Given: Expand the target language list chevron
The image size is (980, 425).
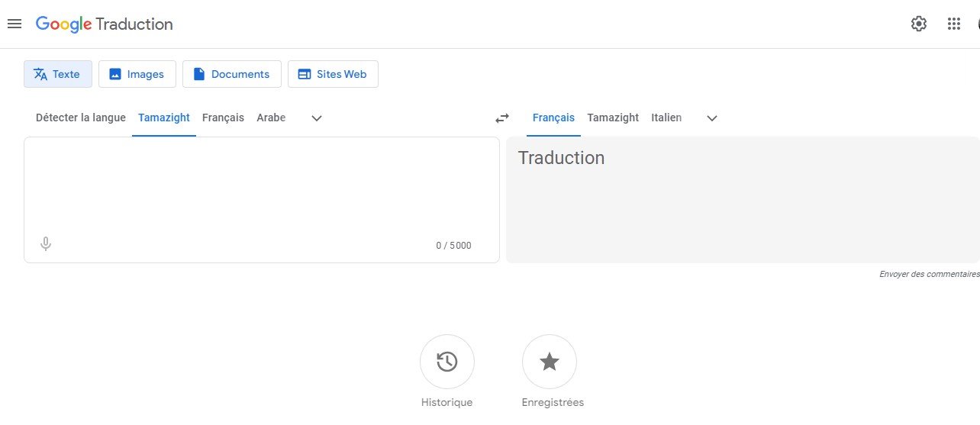Looking at the screenshot, I should pyautogui.click(x=712, y=118).
